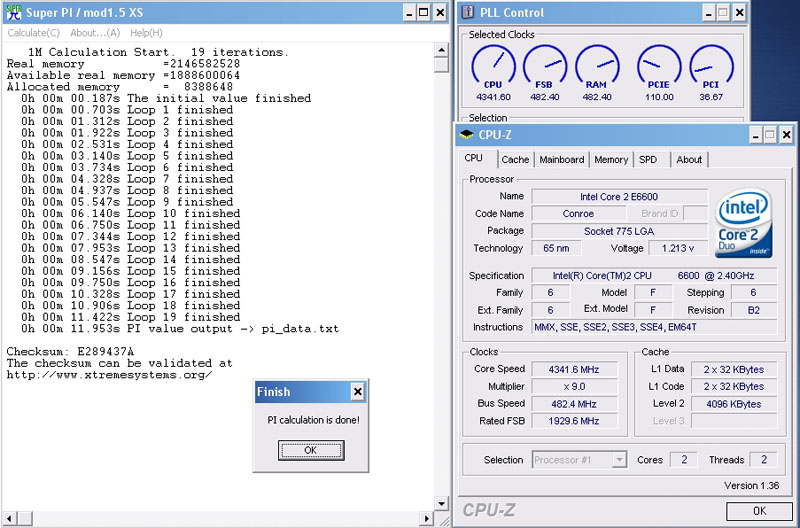Screen dimensions: 800x528
Task: Click the CPU-Z chip icon in title bar
Action: (x=466, y=135)
